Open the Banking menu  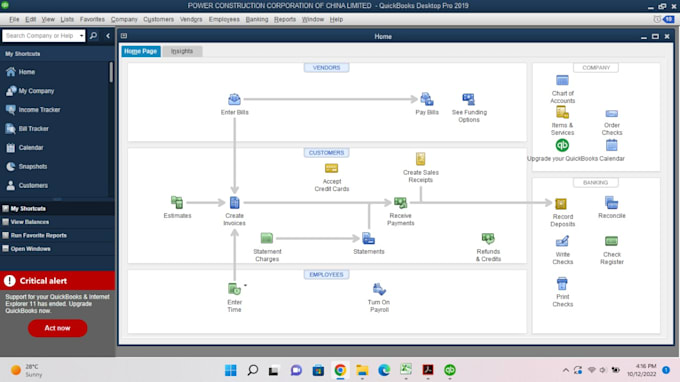(257, 20)
